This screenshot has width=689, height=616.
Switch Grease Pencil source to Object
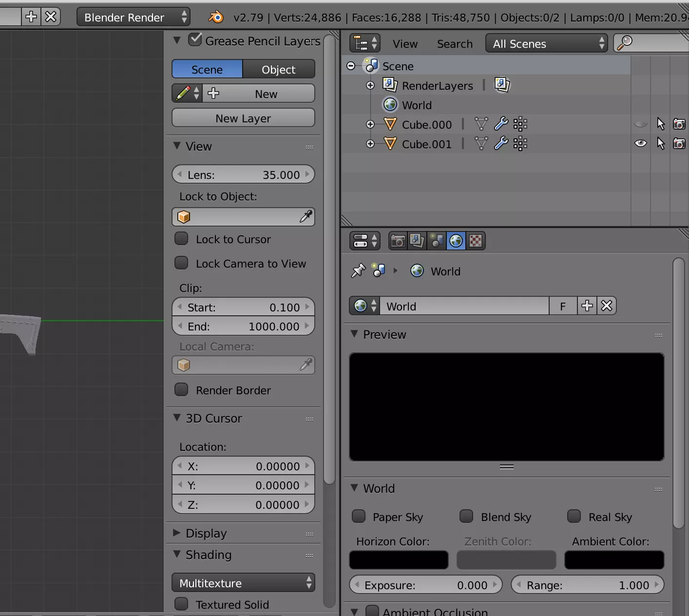point(278,70)
